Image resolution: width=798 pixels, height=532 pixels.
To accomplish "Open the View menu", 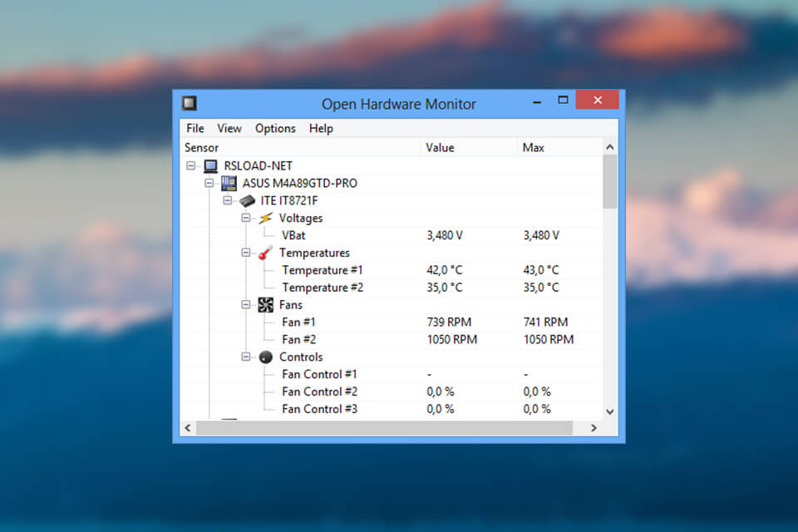I will [x=229, y=128].
